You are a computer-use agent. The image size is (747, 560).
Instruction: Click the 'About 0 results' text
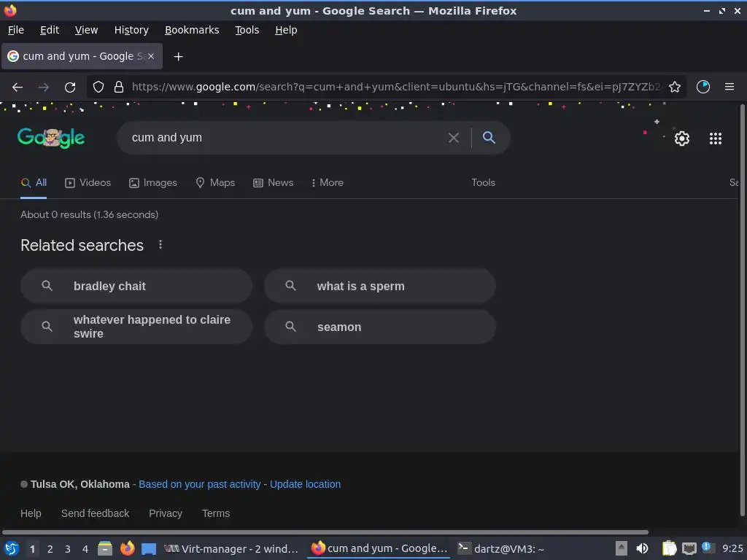tap(90, 215)
